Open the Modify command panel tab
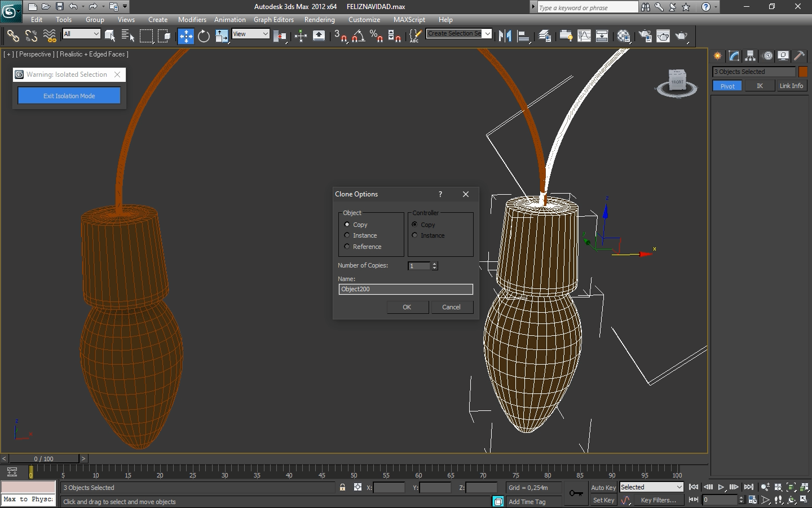812x508 pixels. point(734,56)
